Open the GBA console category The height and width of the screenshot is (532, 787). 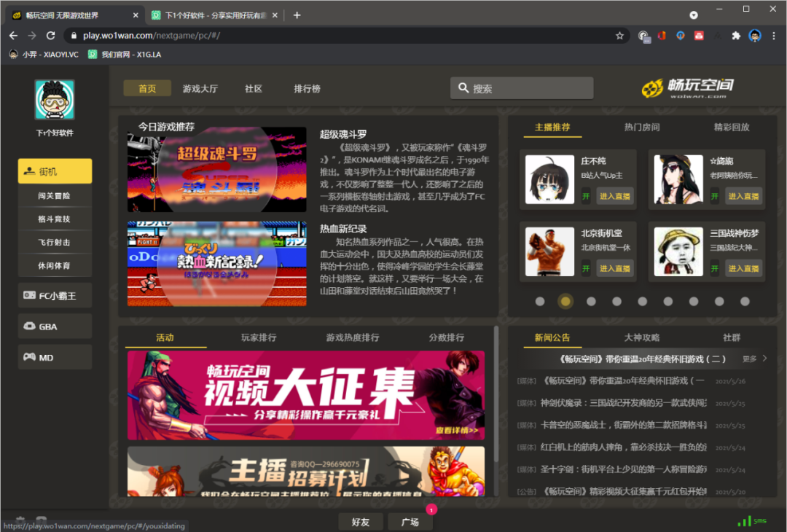click(x=55, y=326)
